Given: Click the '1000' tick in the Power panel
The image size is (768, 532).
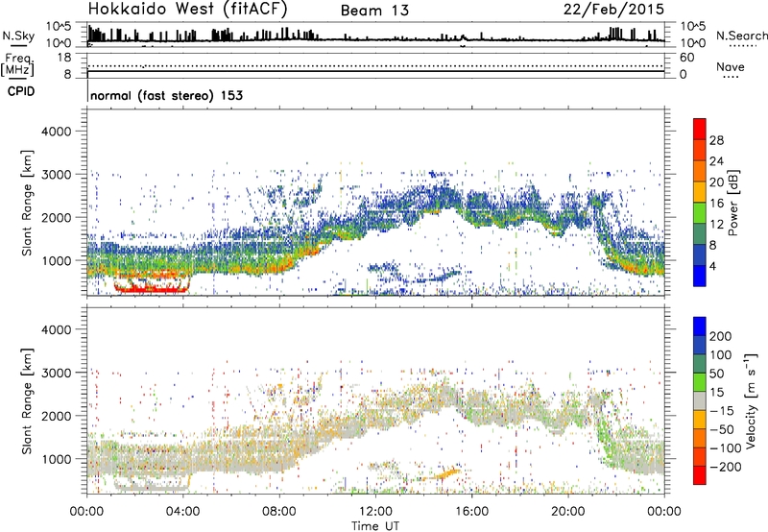Looking at the screenshot, I should tap(56, 260).
